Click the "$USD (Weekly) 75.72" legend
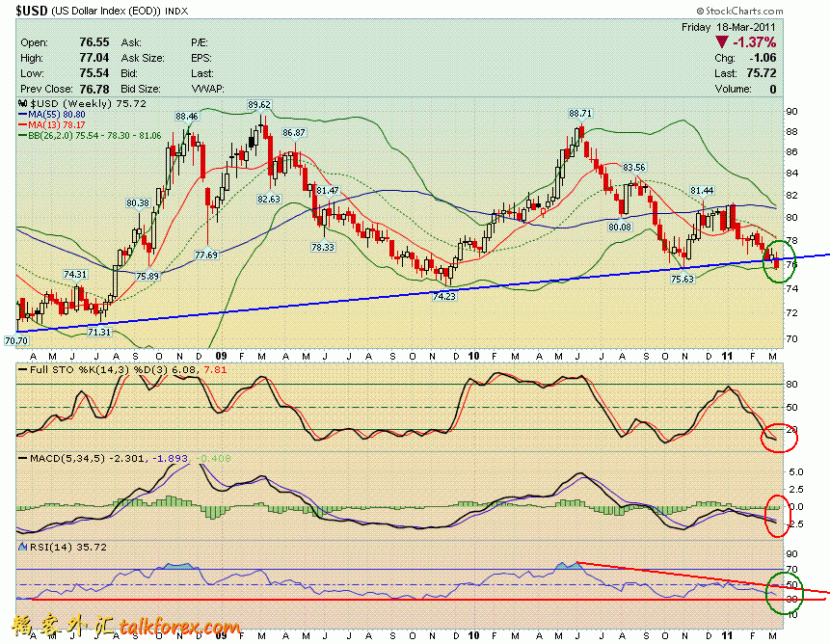830x644 pixels. pos(88,104)
